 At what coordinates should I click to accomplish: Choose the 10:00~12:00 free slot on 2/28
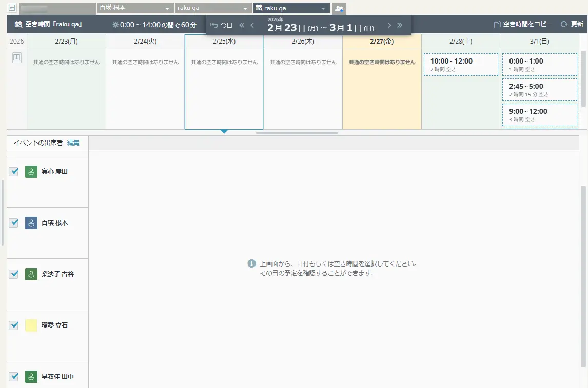[x=461, y=65]
